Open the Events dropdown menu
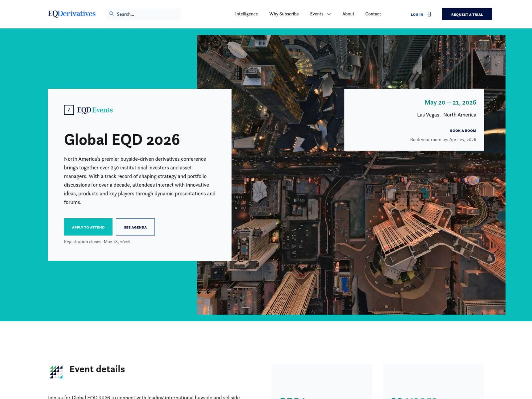The height and width of the screenshot is (399, 532). click(317, 14)
